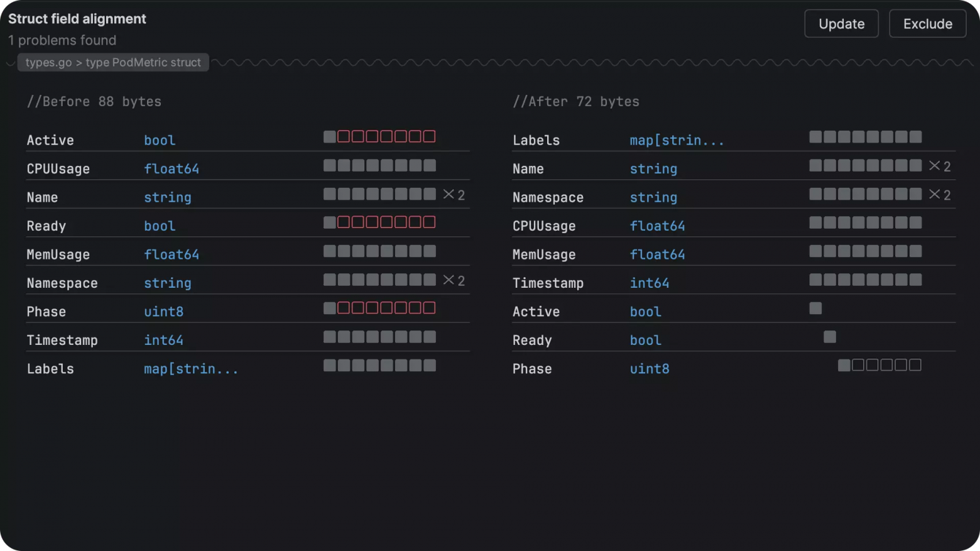Click the byte blocks for Phase after

[879, 365]
